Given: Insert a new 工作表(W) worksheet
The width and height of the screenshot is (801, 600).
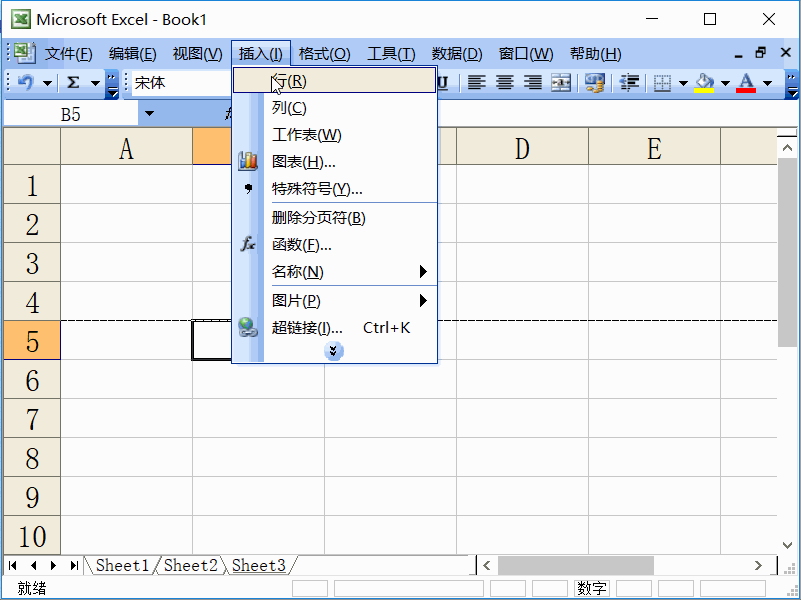Looking at the screenshot, I should [x=335, y=135].
